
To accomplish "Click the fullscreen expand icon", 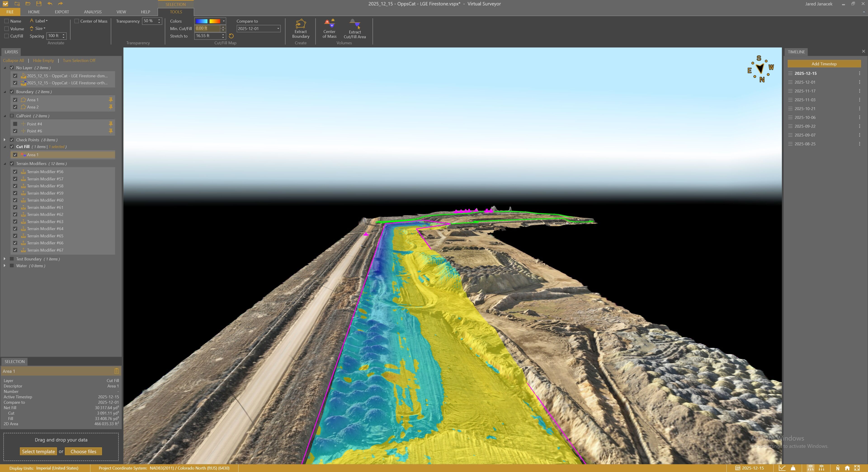I will point(857,468).
